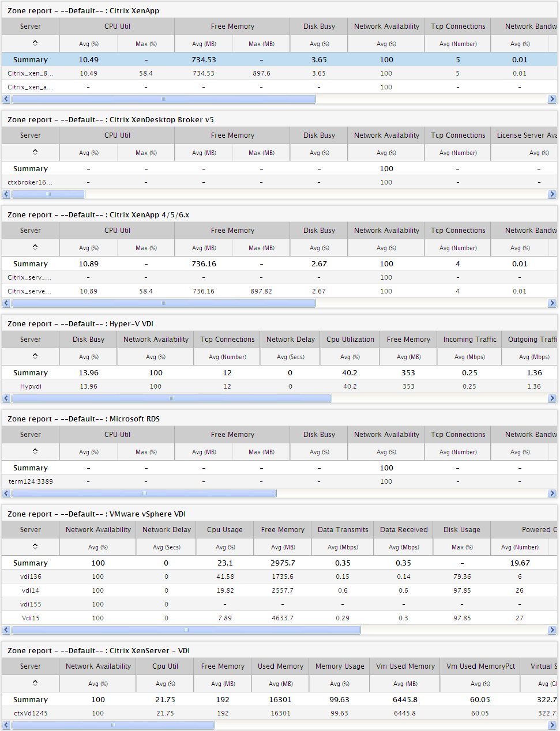Click horizontal scrollbar thumb of VMware vSphere VDI table
This screenshot has height=731, width=560.
pos(186,630)
